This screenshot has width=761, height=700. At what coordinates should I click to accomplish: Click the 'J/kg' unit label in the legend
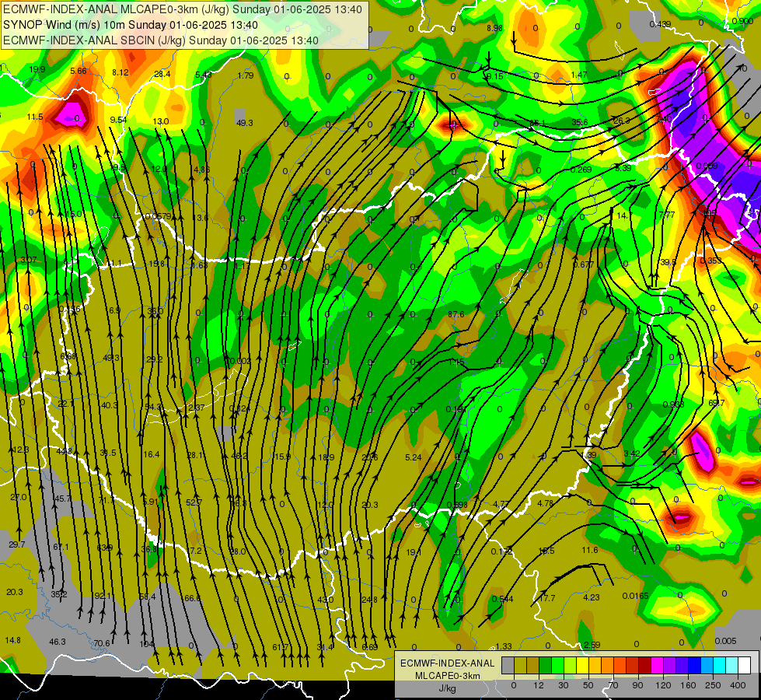click(447, 688)
